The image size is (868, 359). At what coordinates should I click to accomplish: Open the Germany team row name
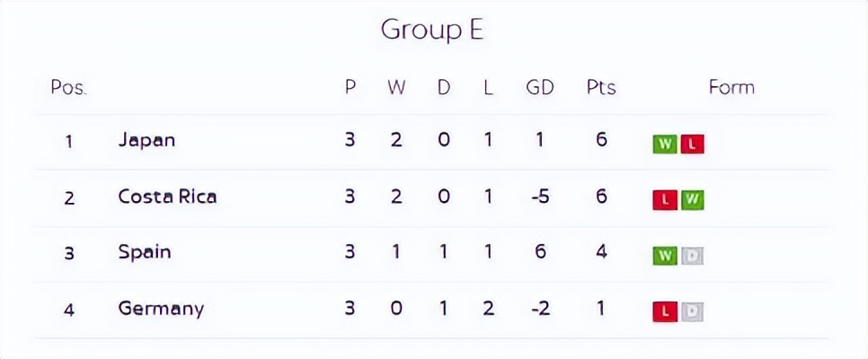point(161,309)
